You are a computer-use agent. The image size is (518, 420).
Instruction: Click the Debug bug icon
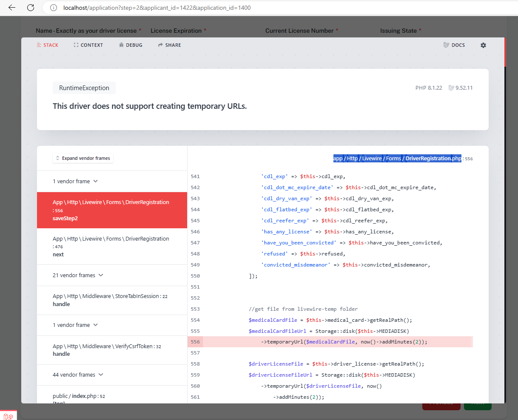(x=121, y=45)
